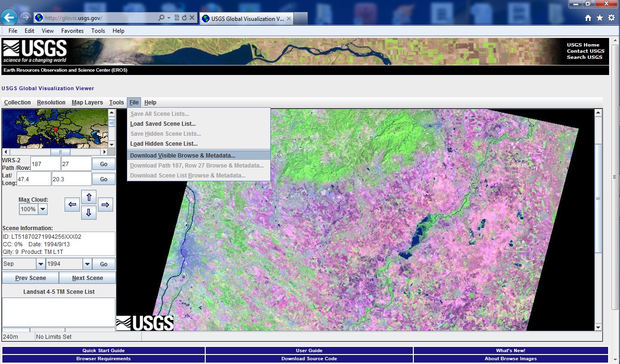Screen dimensions: 620x364
Task: Open the viewer Tools menu
Action: pos(116,103)
